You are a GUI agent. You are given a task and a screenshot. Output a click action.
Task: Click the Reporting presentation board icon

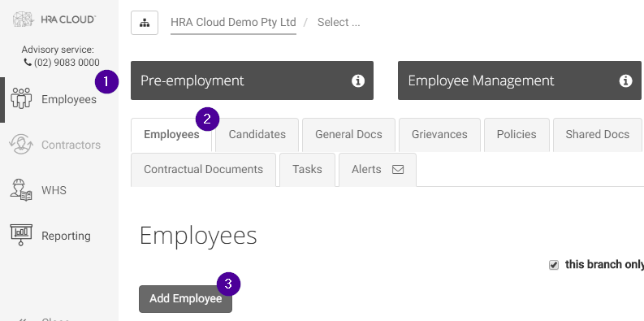(21, 235)
